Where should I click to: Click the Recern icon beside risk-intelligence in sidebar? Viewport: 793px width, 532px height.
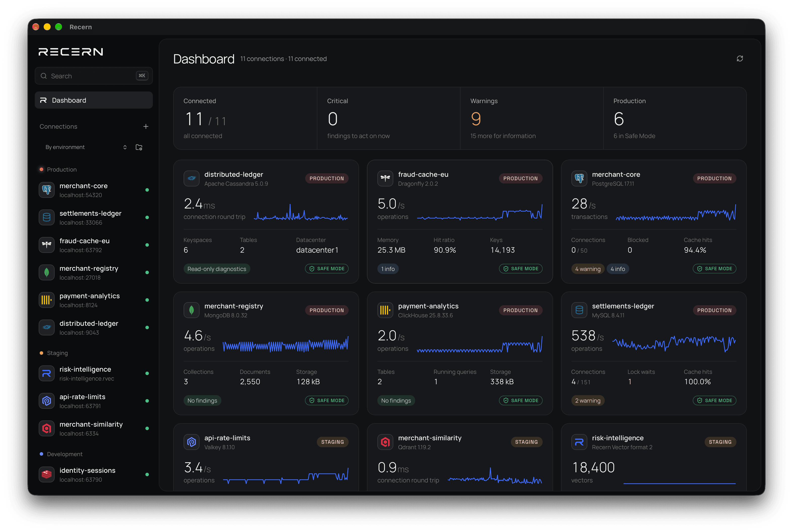point(47,374)
